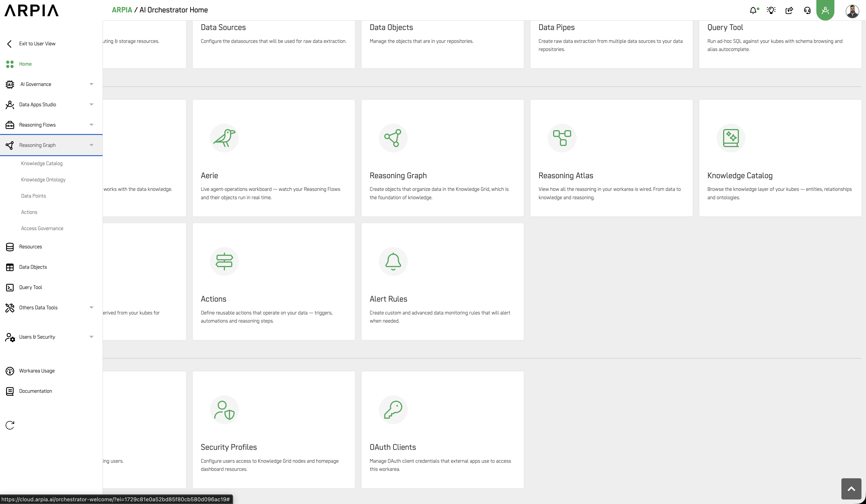The height and width of the screenshot is (504, 866).
Task: Click the ARPIA logo
Action: pos(32,10)
